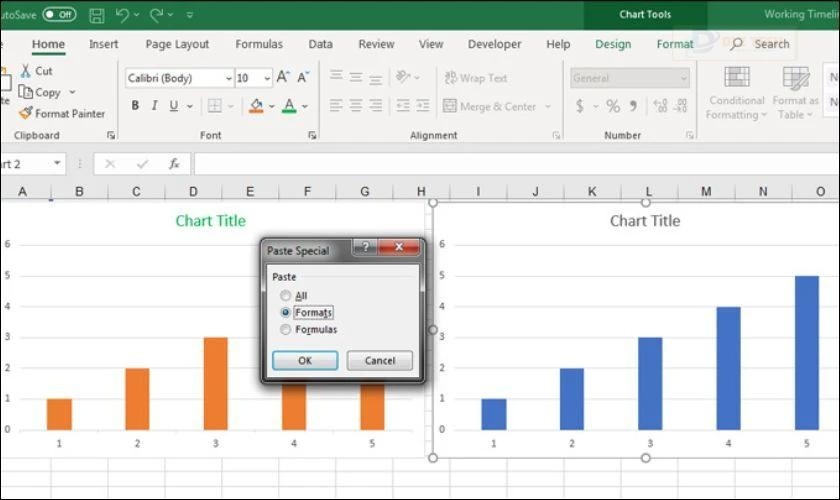Viewport: 840px width, 500px height.
Task: Click the Fill Color paint bucket swatch
Action: coord(256,106)
